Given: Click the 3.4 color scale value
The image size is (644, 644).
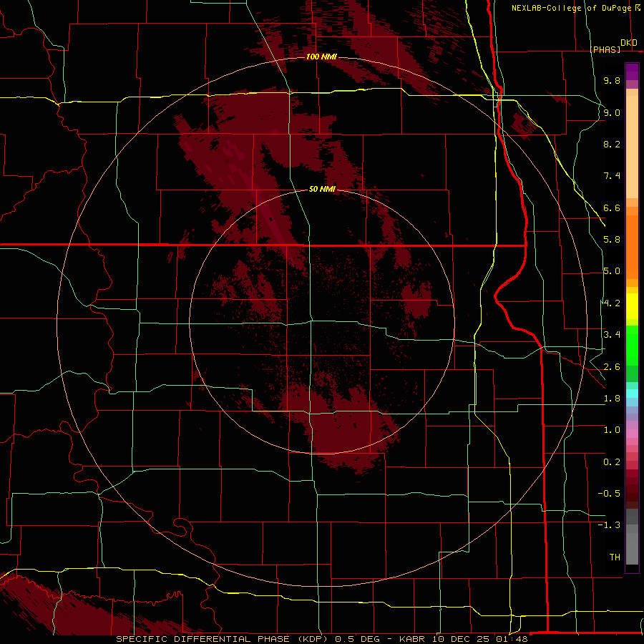Looking at the screenshot, I should click(612, 335).
